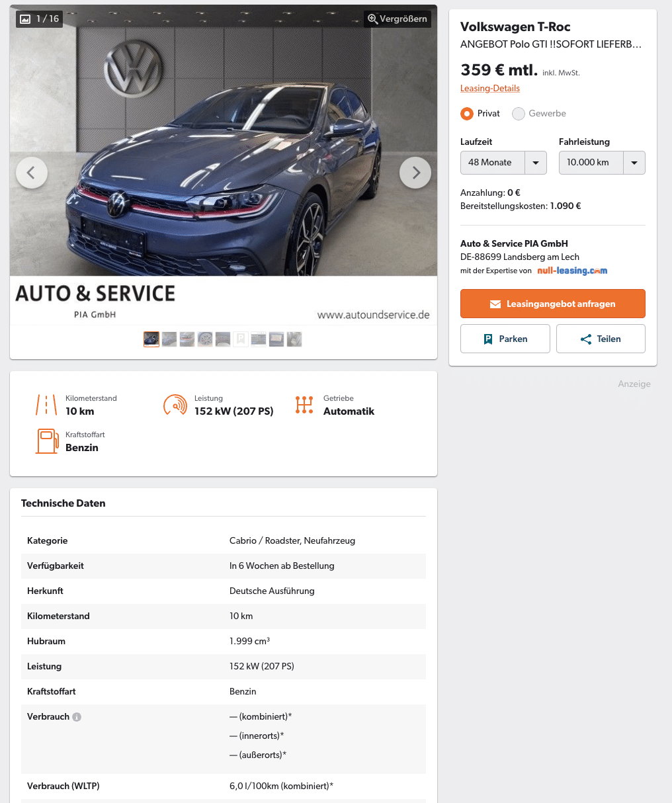Open the Leasing-Details link

(490, 89)
